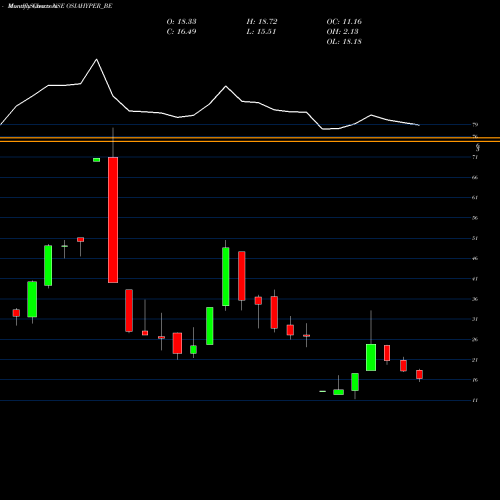The image size is (500, 500).
Task: Click the 66 price axis label
Action: pos(475,177)
